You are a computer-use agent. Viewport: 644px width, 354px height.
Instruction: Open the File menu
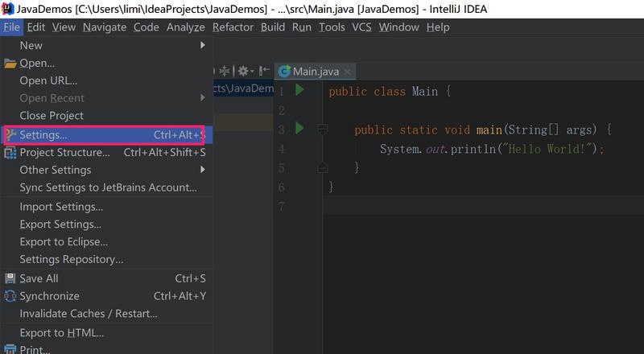(11, 27)
